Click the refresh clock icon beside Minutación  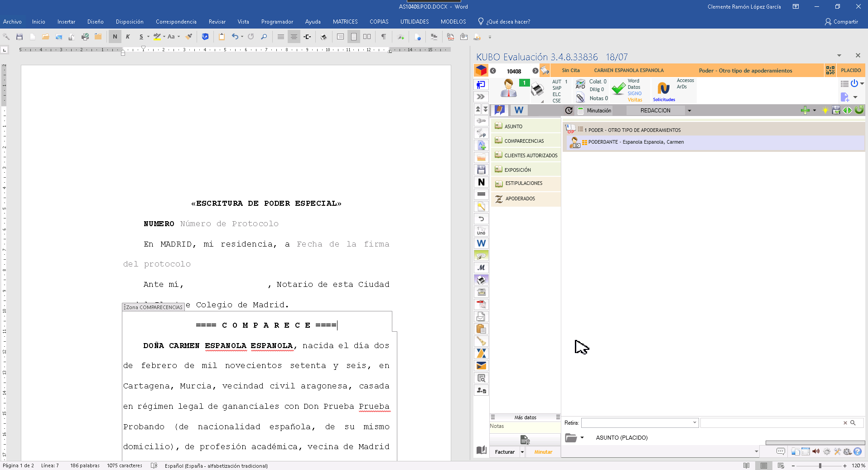click(569, 110)
